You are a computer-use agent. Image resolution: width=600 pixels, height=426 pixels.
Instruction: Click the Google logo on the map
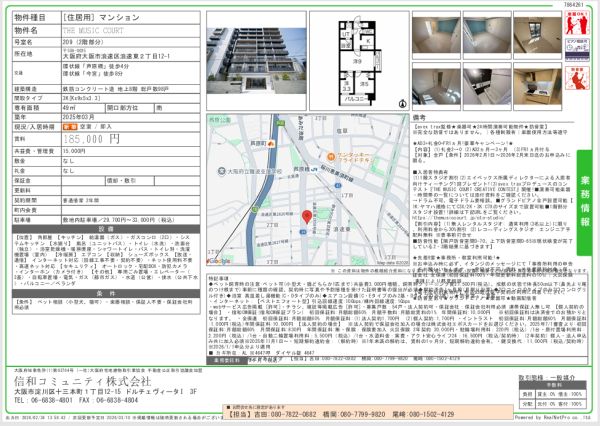218,261
